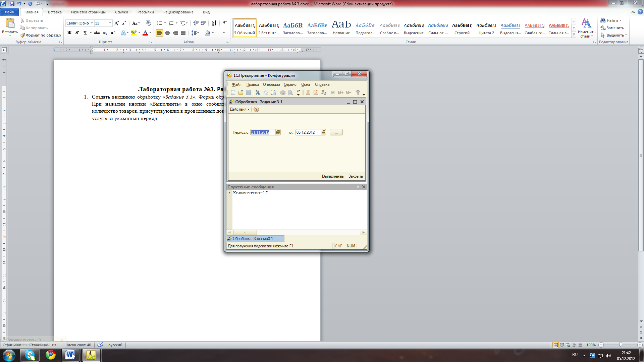Toggle justify text alignment in Word
Image resolution: width=644 pixels, height=362 pixels.
[x=183, y=33]
